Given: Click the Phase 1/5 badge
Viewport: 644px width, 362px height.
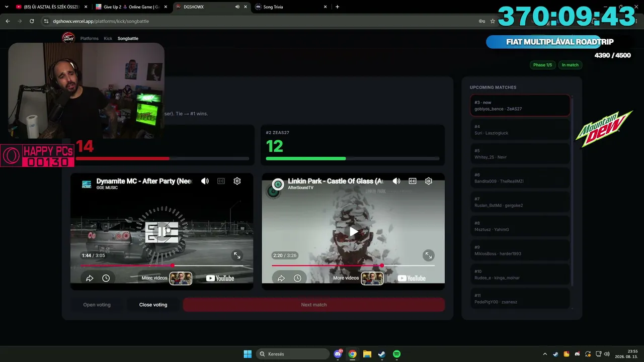Looking at the screenshot, I should point(542,65).
